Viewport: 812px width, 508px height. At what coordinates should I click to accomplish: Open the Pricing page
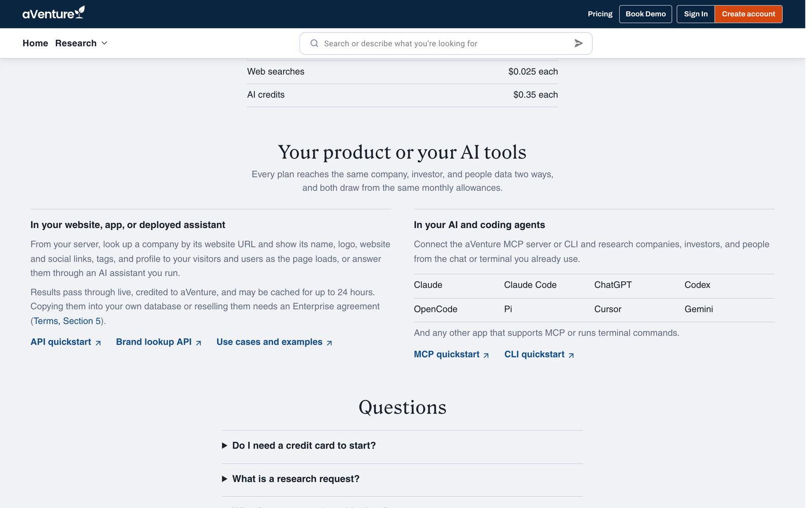click(600, 14)
